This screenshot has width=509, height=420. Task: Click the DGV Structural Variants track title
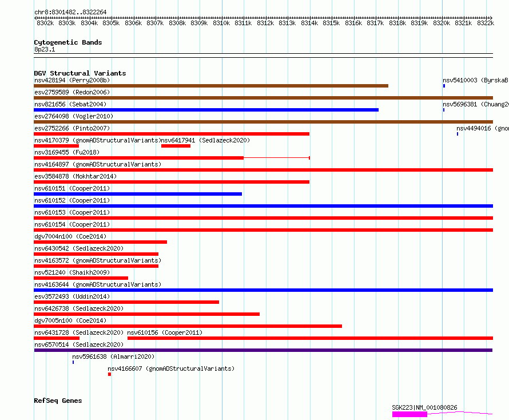click(80, 73)
